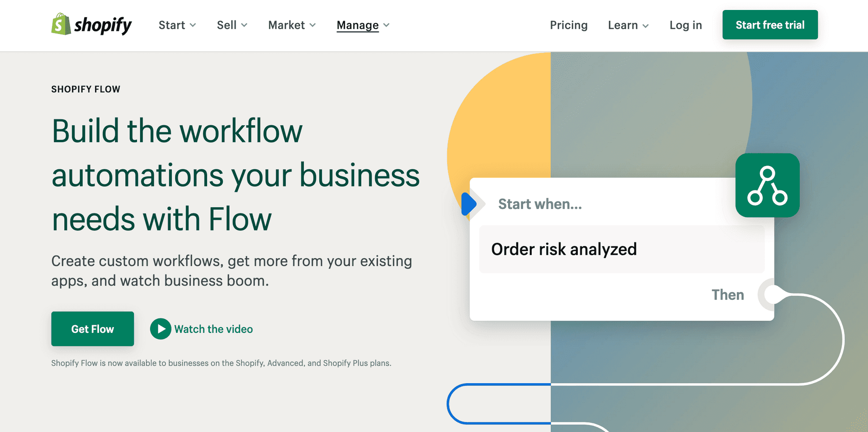This screenshot has height=432, width=868.
Task: Click the blue trigger arrow marker icon
Action: (469, 204)
